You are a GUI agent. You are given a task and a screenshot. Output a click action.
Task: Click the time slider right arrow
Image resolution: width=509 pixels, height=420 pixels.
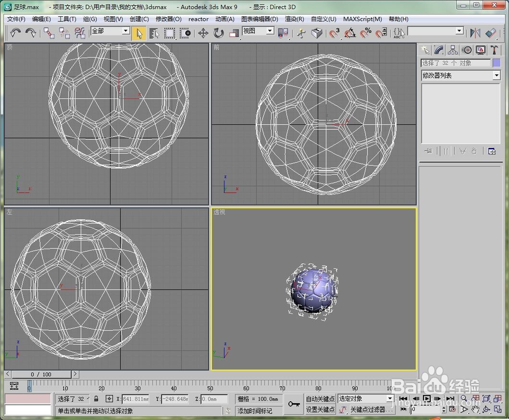point(75,374)
